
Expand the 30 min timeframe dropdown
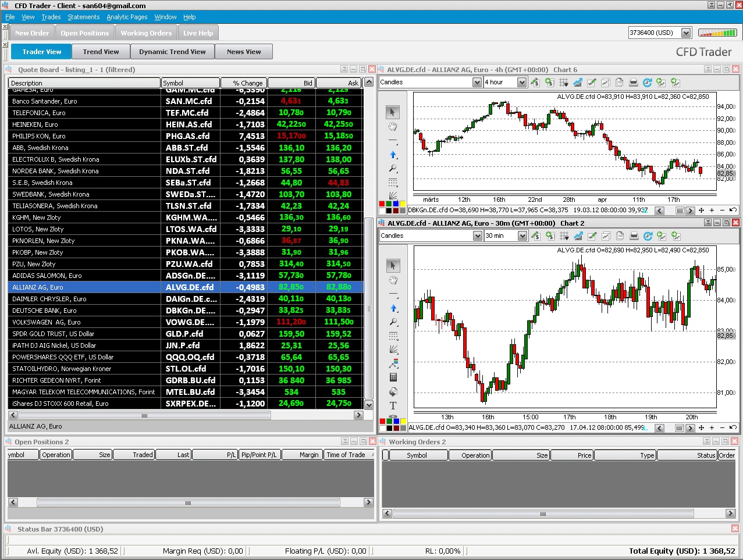[522, 236]
